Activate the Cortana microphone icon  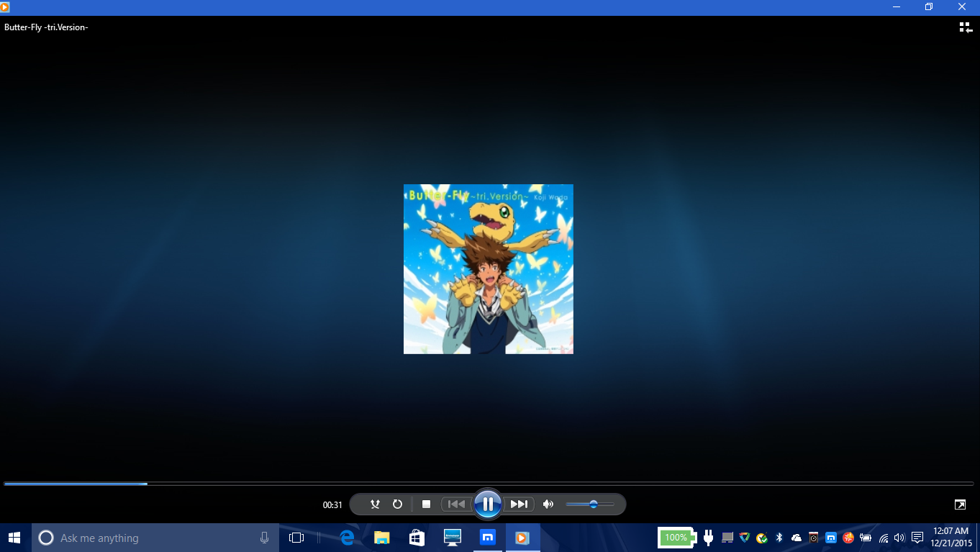coord(265,538)
